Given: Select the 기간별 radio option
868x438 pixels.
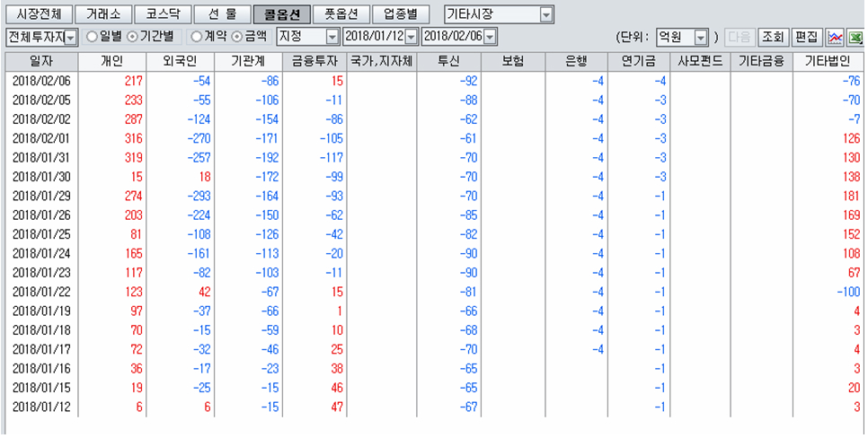Looking at the screenshot, I should (x=132, y=37).
